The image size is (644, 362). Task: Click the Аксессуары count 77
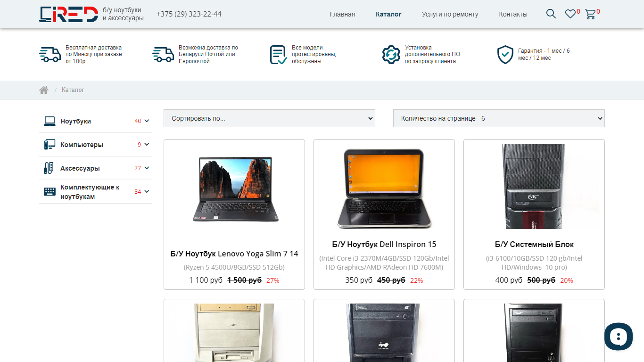[x=138, y=168]
